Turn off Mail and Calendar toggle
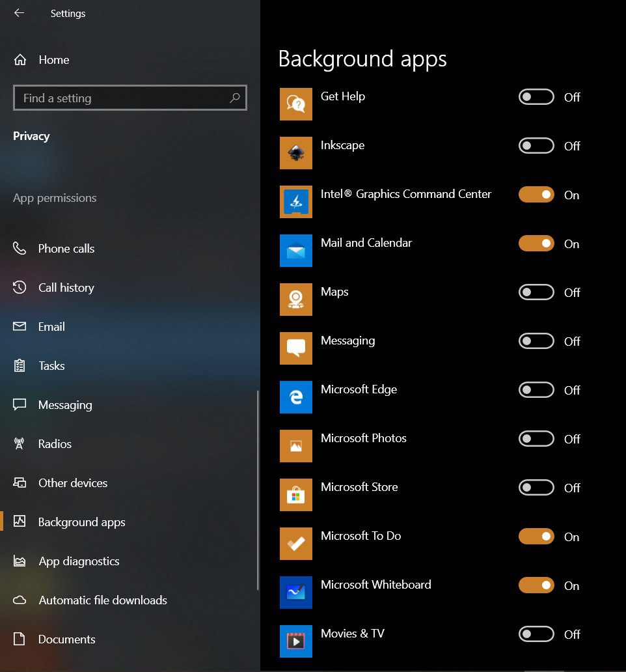Viewport: 626px width, 672px height. [x=536, y=244]
